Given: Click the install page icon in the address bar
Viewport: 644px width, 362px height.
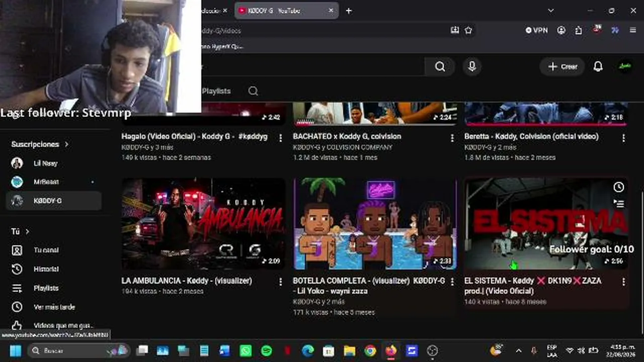Looking at the screenshot, I should [455, 30].
